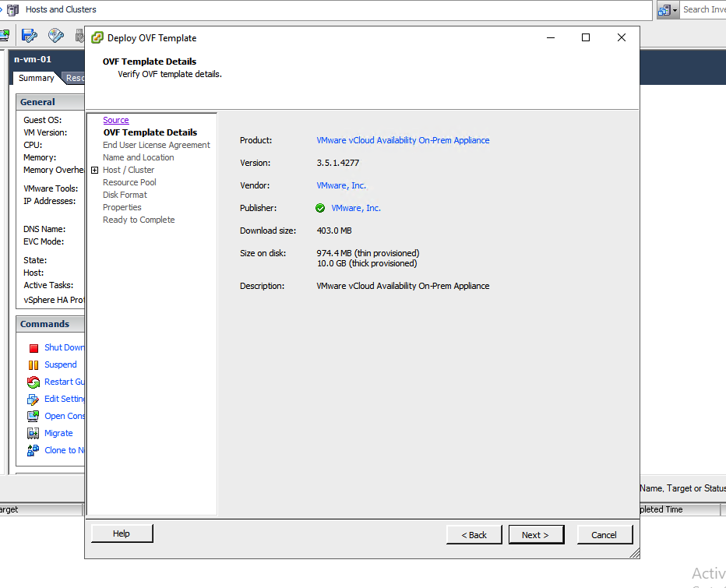Click the green publisher verified checkmark icon
726x588 pixels.
click(320, 209)
